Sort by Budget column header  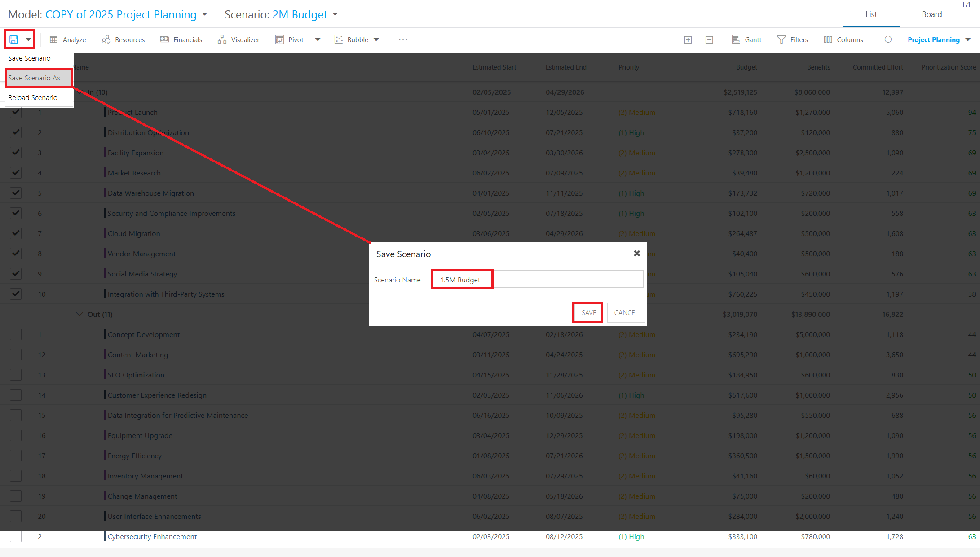coord(746,67)
